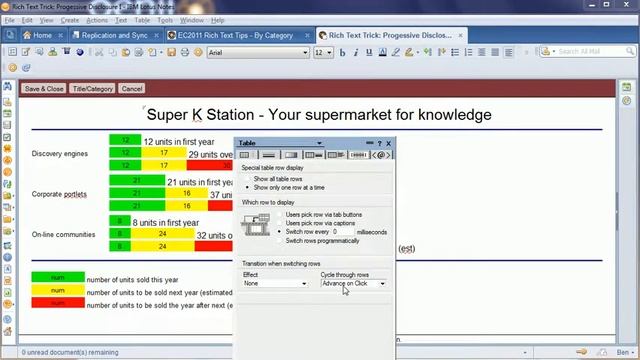
Task: Choose Users pick row via tab buttons
Action: (320, 215)
